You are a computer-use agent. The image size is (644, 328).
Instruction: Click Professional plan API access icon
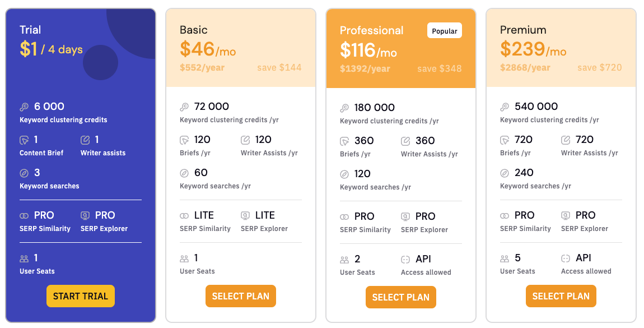405,260
